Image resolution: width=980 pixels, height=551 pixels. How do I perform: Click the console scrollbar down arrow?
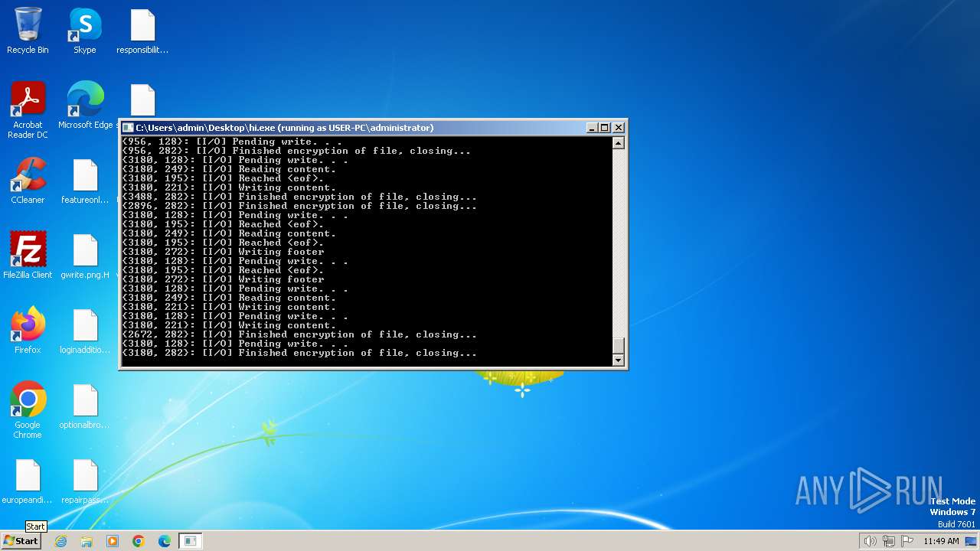[x=619, y=360]
